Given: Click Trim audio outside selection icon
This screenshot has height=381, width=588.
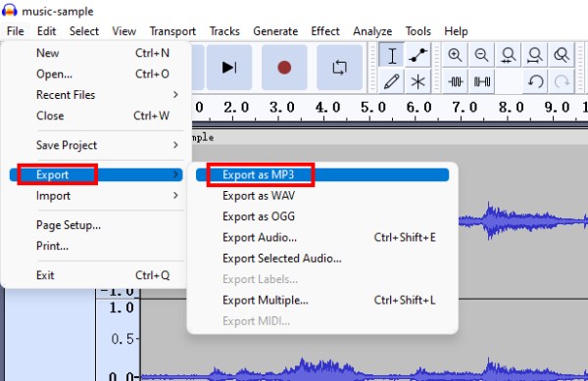Looking at the screenshot, I should click(455, 81).
